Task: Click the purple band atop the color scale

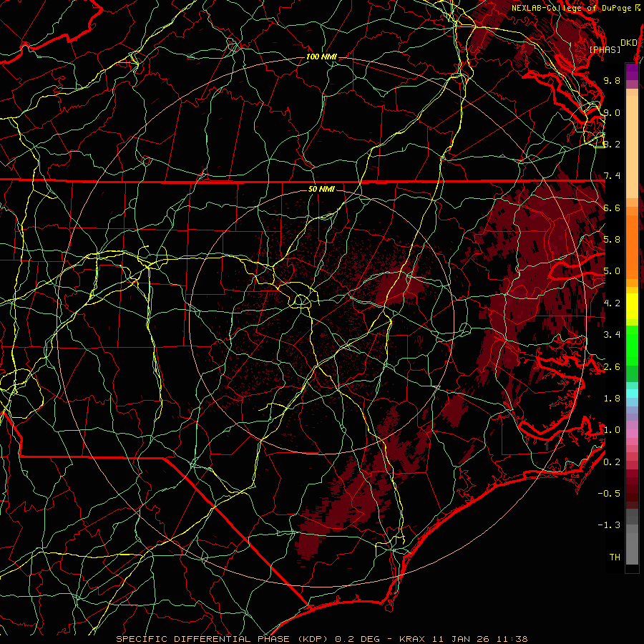Action: pyautogui.click(x=632, y=72)
